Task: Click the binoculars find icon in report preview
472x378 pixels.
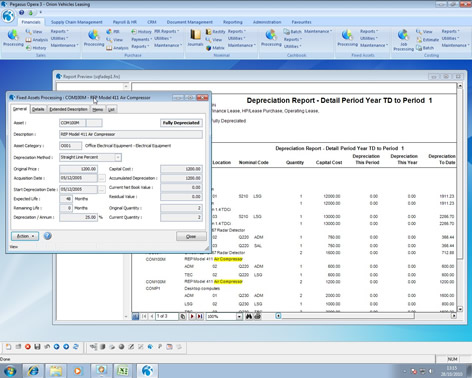Action: tap(249, 316)
